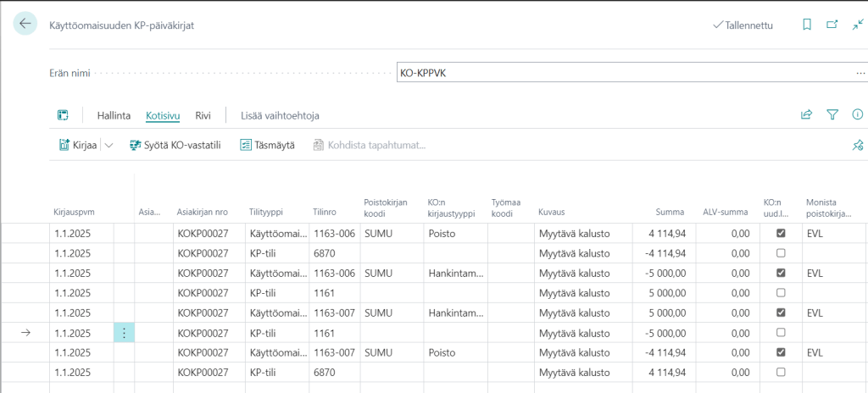
Task: Click the collapse page arrows icon
Action: click(857, 25)
